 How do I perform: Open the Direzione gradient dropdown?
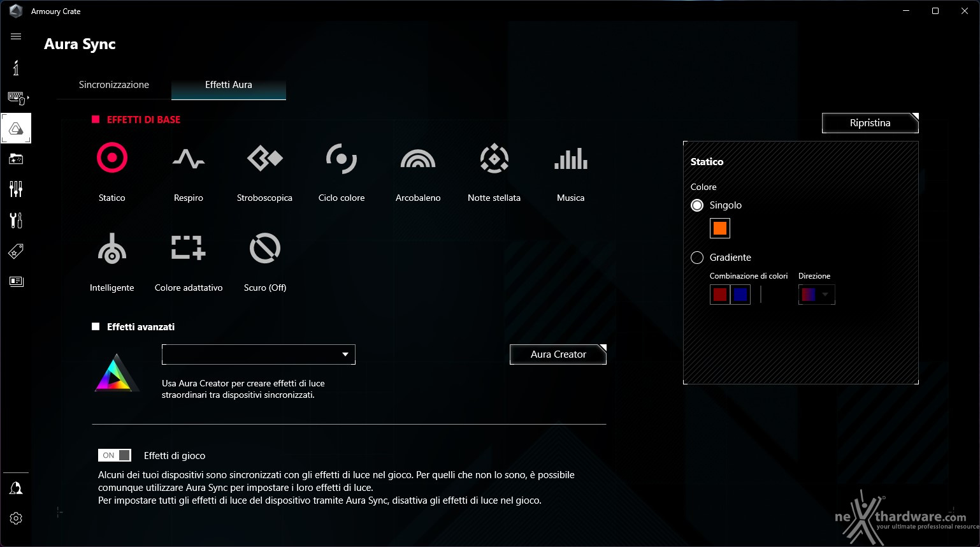click(x=816, y=295)
